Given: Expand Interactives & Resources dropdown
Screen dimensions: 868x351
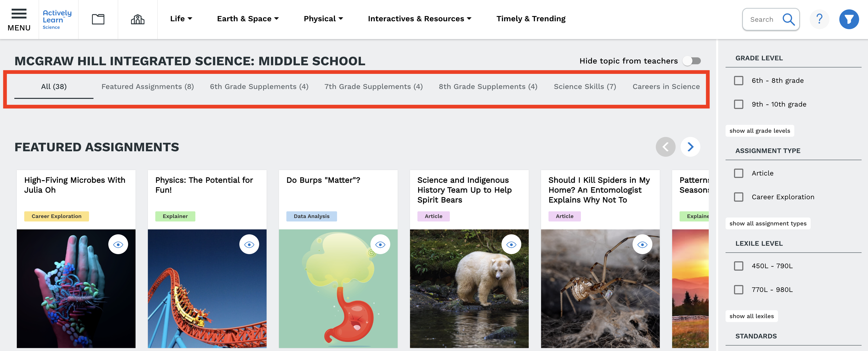Looking at the screenshot, I should point(419,19).
